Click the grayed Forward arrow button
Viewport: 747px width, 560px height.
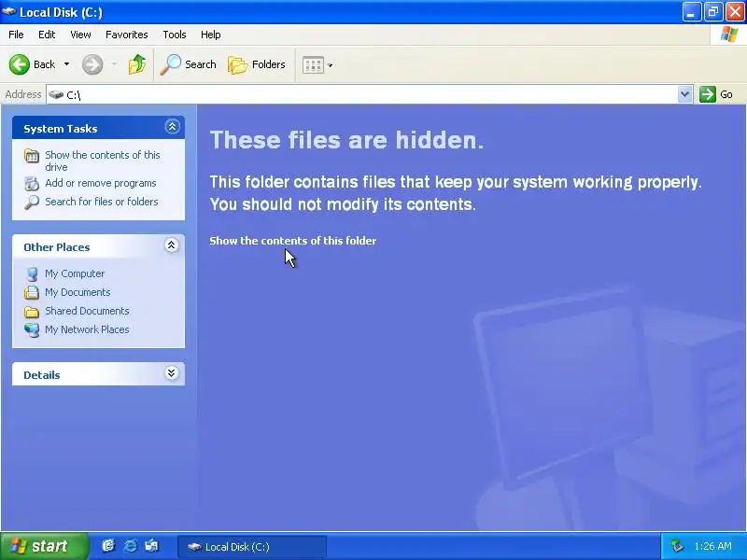(x=92, y=64)
